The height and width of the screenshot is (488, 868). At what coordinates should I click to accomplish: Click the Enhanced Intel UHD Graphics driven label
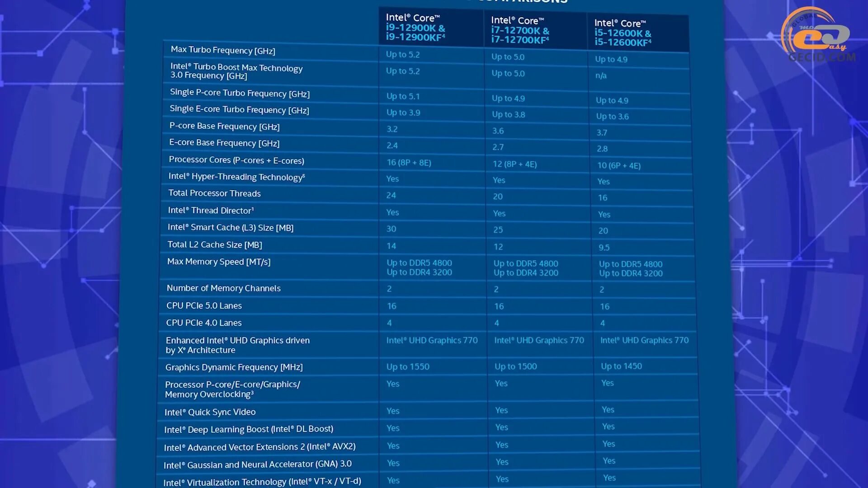pyautogui.click(x=238, y=345)
